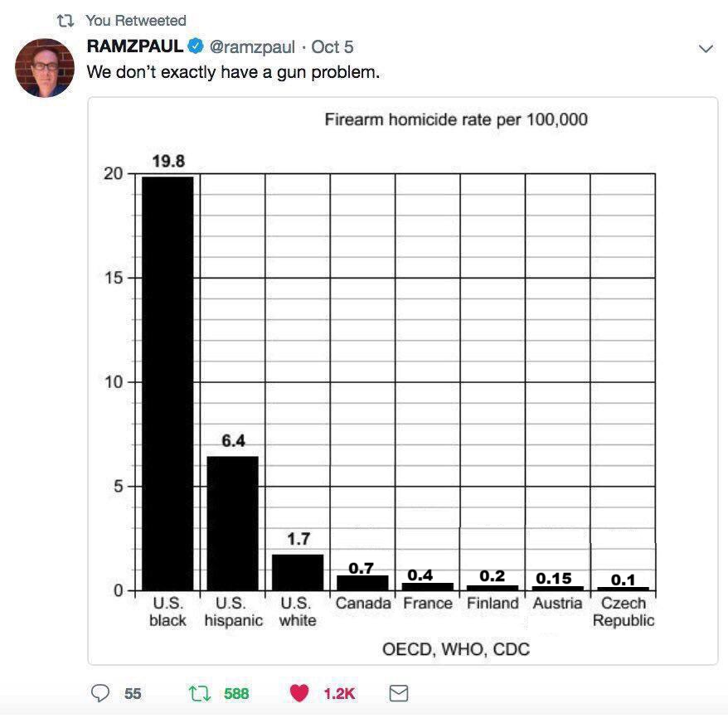Click the reply speech bubble icon
This screenshot has height=718, width=728.
99,693
